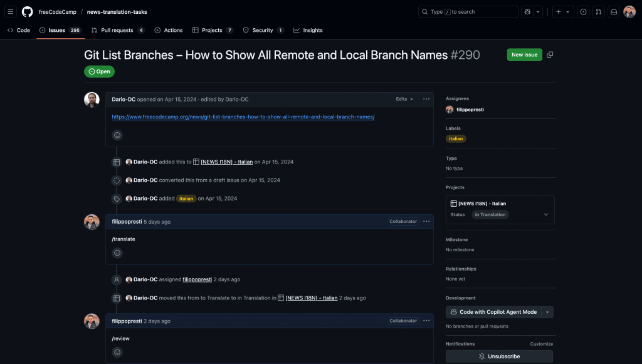Add reaction to Dario-DC's original post
Image resolution: width=642 pixels, height=364 pixels.
point(117,135)
